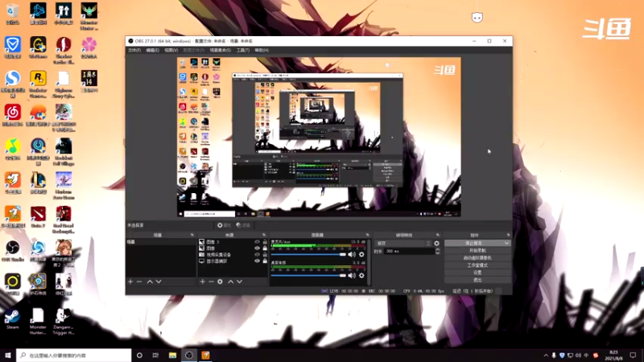Image resolution: width=644 pixels, height=362 pixels.
Task: Open the 工具(T) menu
Action: 243,50
